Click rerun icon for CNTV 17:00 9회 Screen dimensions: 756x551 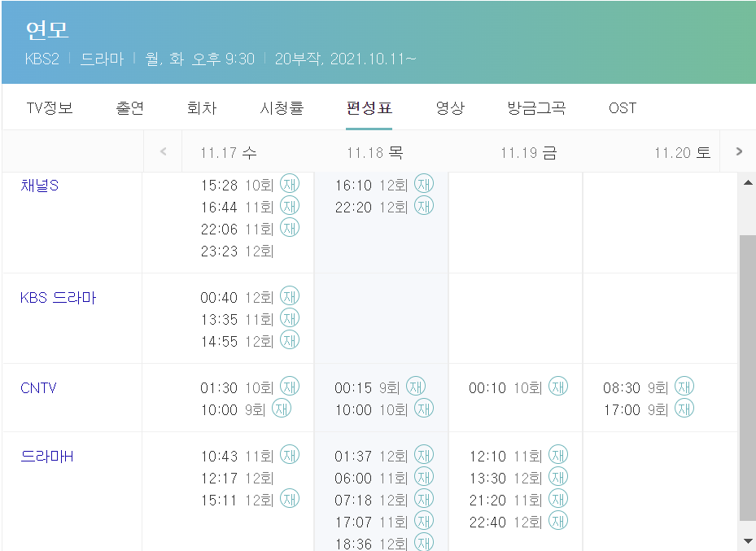click(684, 409)
